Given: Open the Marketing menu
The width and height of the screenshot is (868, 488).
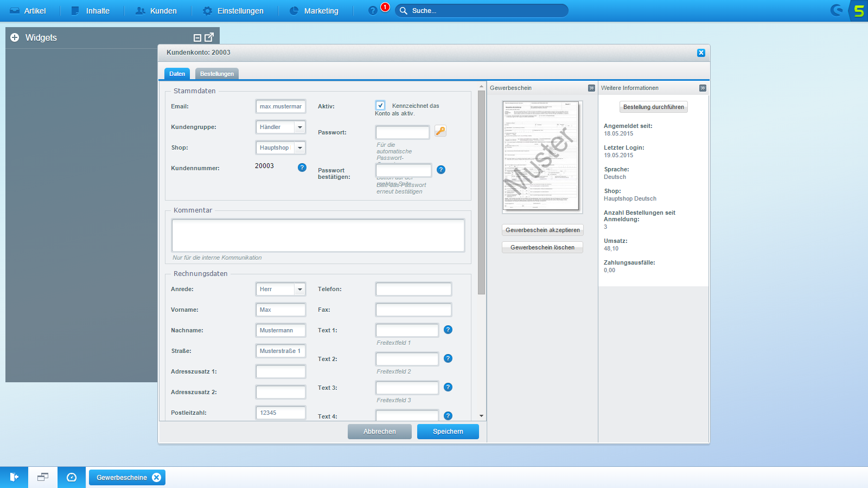Looking at the screenshot, I should point(314,11).
